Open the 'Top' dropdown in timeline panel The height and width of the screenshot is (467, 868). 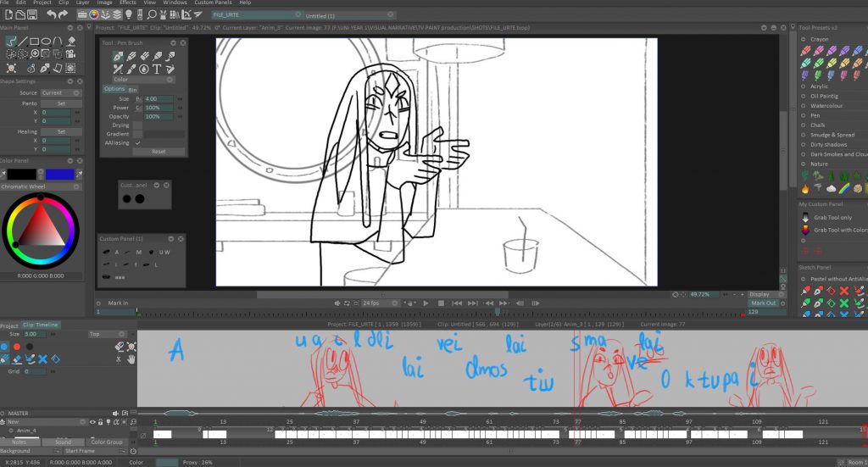[108, 334]
